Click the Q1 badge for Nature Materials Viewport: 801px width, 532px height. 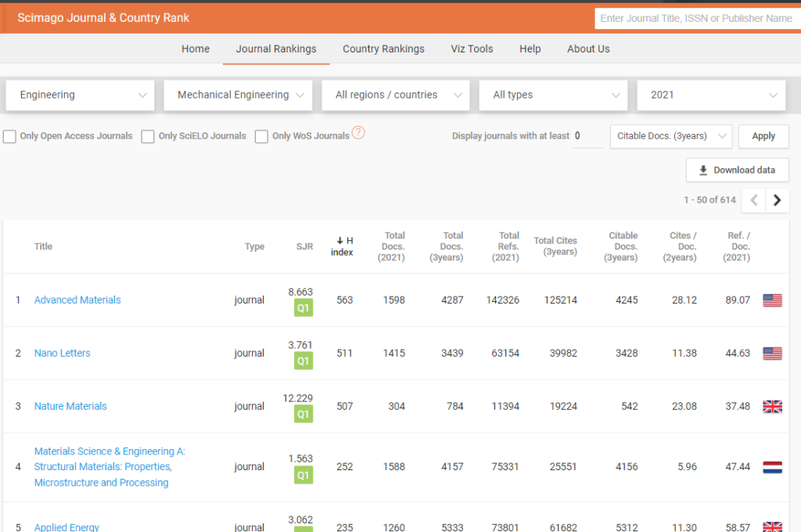click(x=304, y=415)
